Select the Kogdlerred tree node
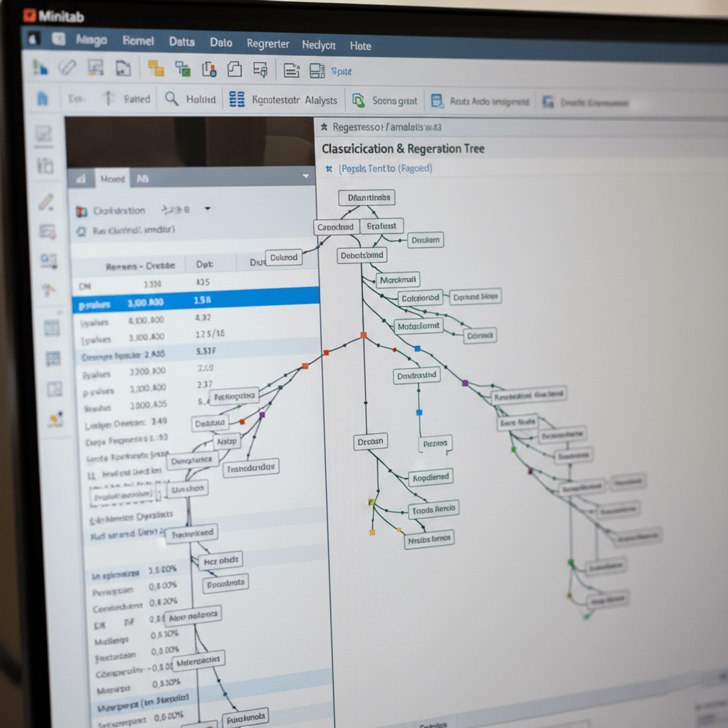 431,477
